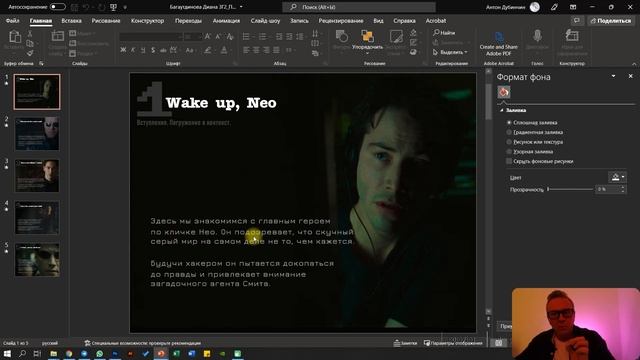Viewport: 640px width, 360px height.
Task: Open the Windows Start menu
Action: (7, 353)
